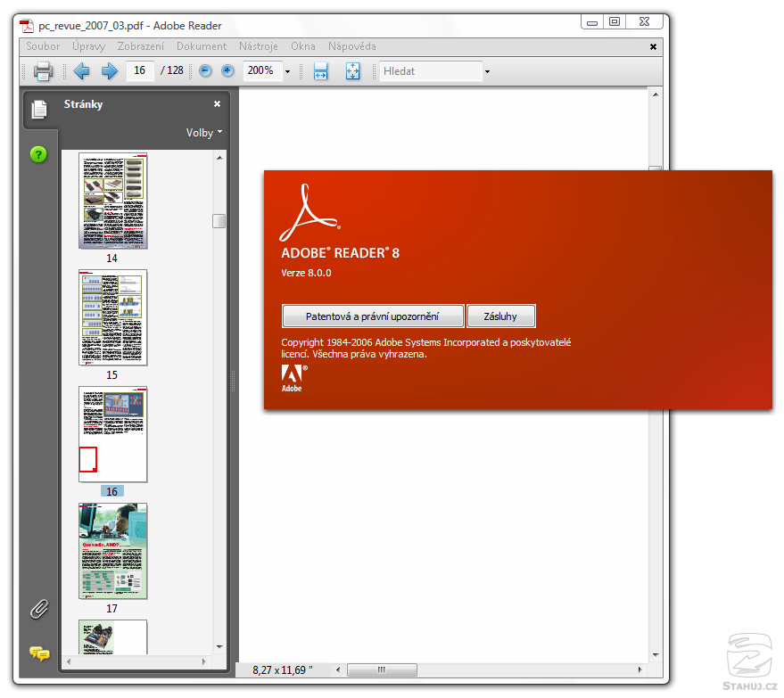Click the page size 8,27 x 11,69 readout

tap(283, 670)
